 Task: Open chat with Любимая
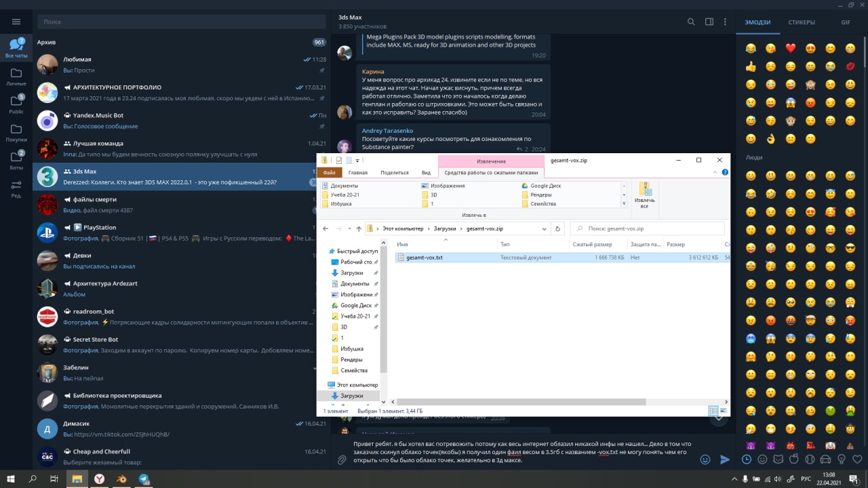pyautogui.click(x=182, y=64)
